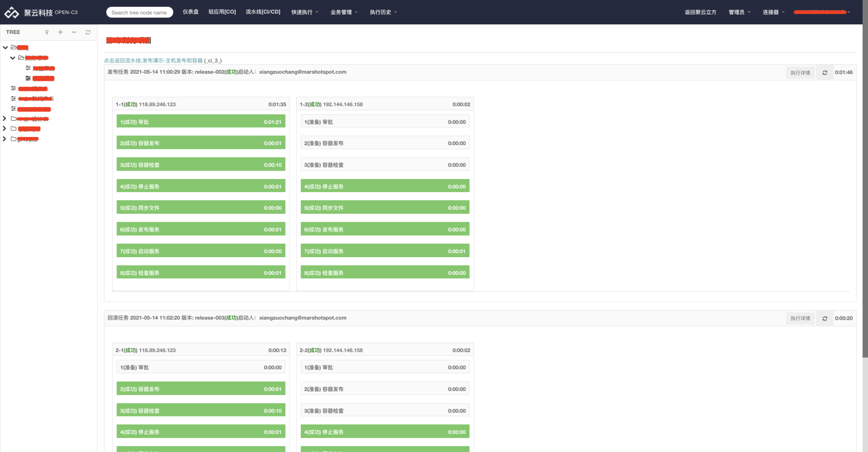Go to 仪表盘 page
The width and height of the screenshot is (868, 452).
[x=191, y=12]
